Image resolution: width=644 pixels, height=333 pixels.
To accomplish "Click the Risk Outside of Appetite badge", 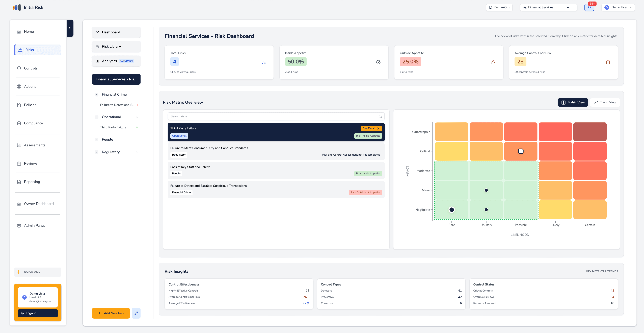I will [365, 192].
